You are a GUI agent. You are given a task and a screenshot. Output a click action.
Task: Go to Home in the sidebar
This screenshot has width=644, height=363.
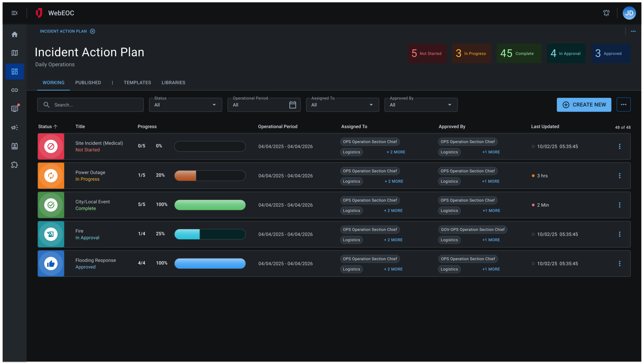15,34
